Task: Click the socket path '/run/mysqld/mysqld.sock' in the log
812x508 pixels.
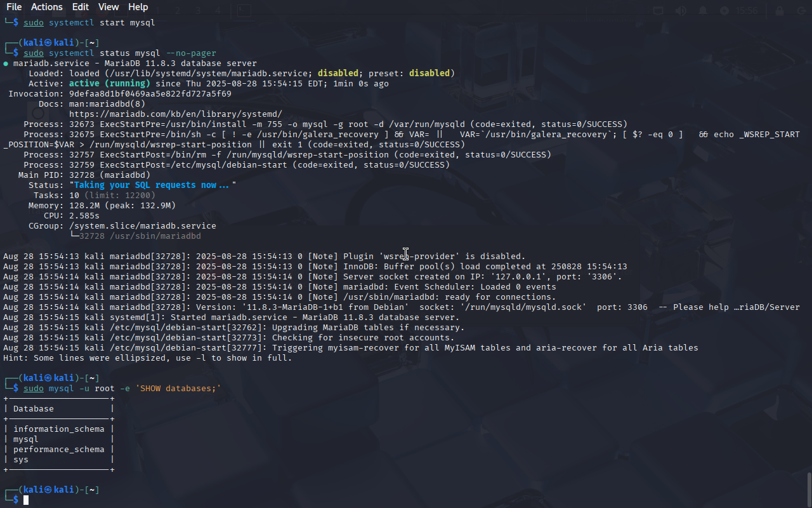Action: [x=523, y=307]
